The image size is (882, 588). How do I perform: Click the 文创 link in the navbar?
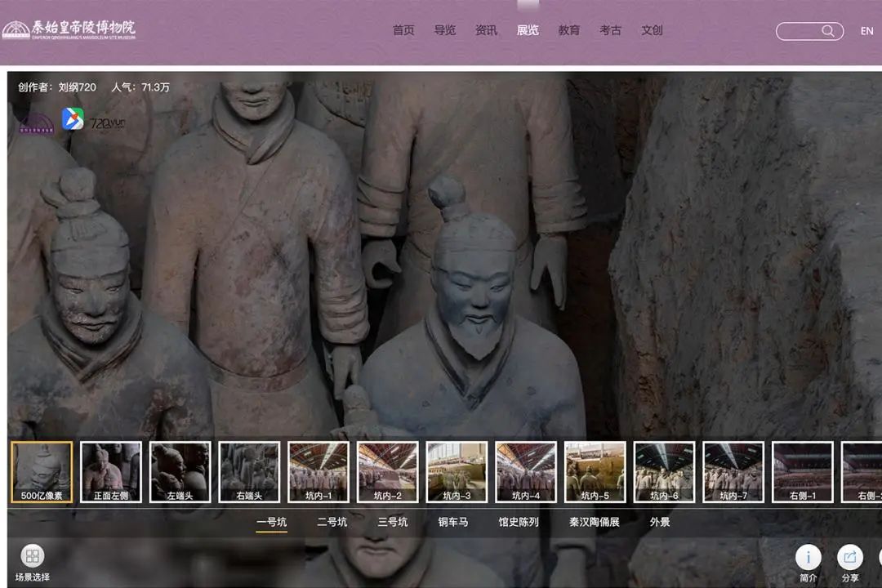(x=652, y=30)
